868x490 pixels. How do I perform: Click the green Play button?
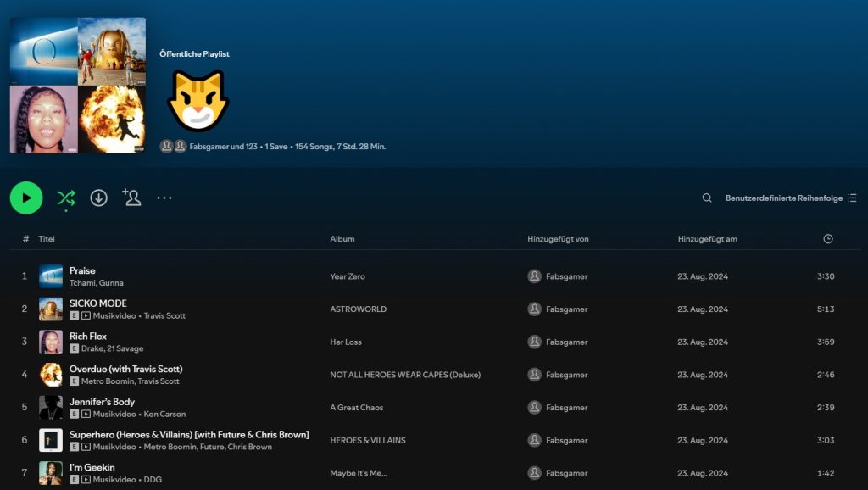(26, 198)
